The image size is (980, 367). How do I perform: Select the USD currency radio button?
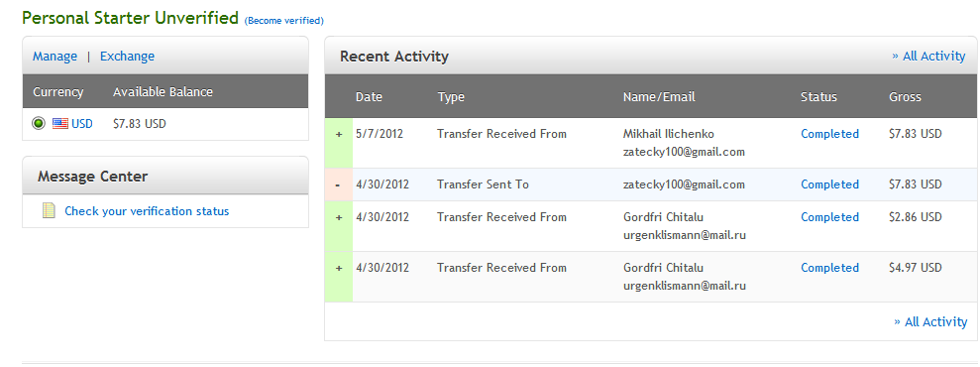39,124
